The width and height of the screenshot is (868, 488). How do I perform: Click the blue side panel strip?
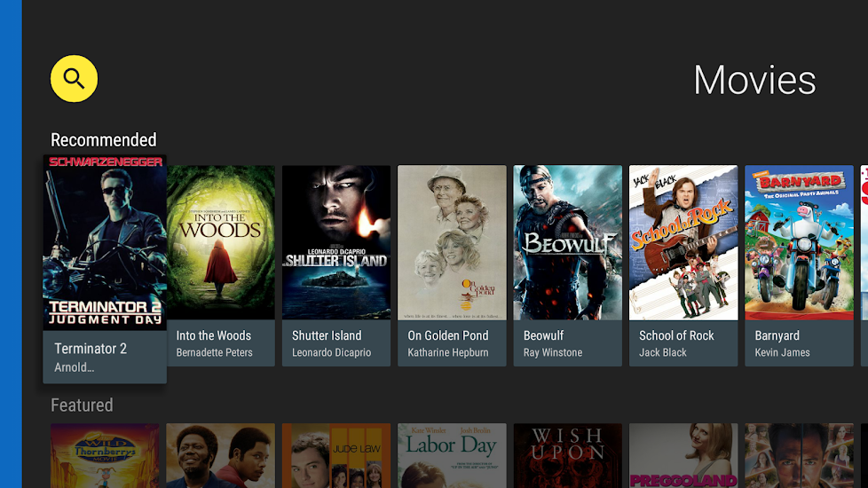pyautogui.click(x=11, y=244)
